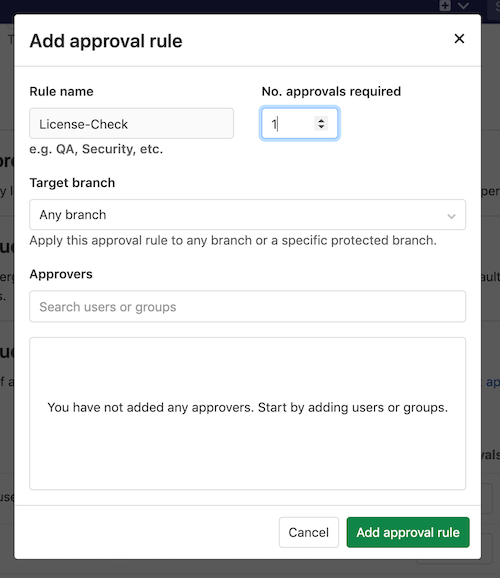Click the plus icon in top bar
The width and height of the screenshot is (500, 578).
pyautogui.click(x=445, y=6)
